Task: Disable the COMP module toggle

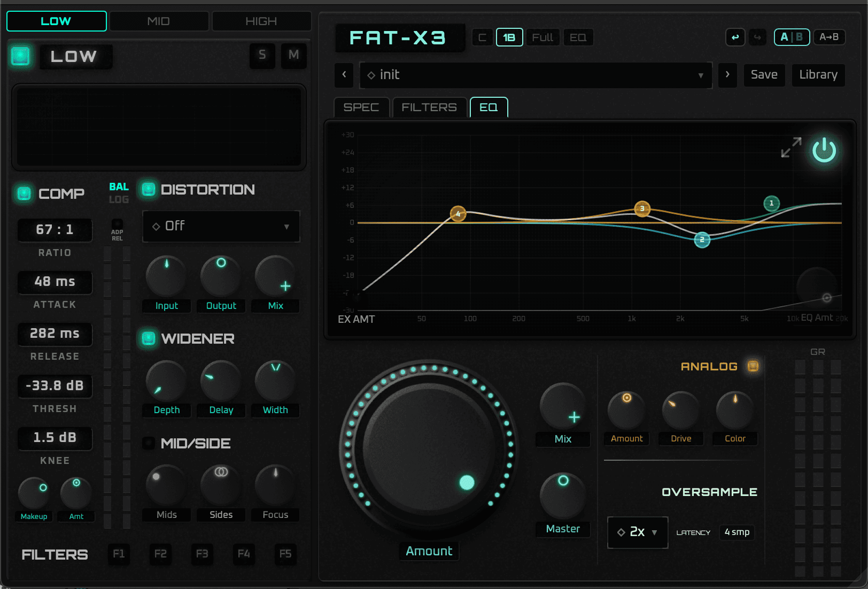Action: 24,193
